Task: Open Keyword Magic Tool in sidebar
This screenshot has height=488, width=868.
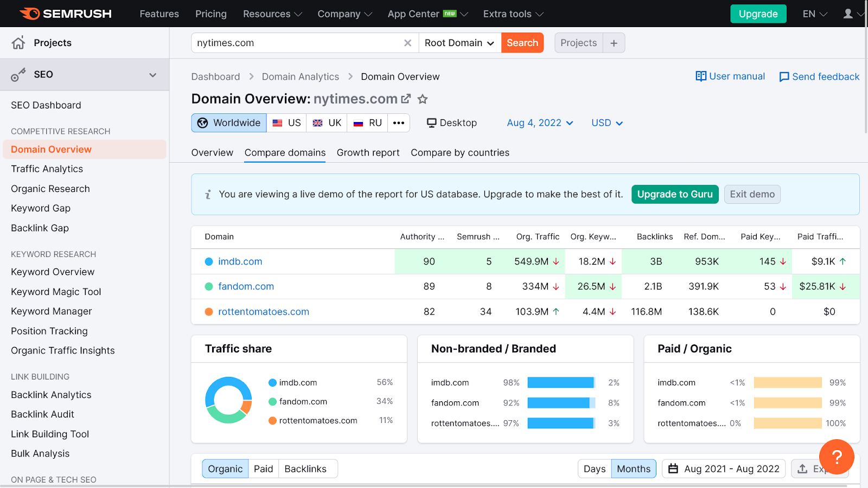Action: 56,292
